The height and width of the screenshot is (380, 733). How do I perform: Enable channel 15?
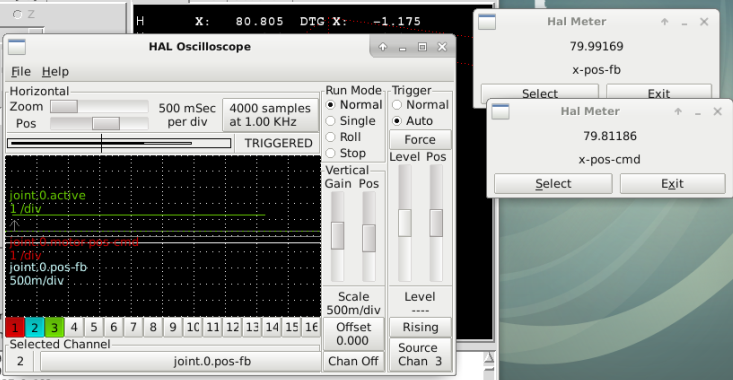[x=292, y=327]
